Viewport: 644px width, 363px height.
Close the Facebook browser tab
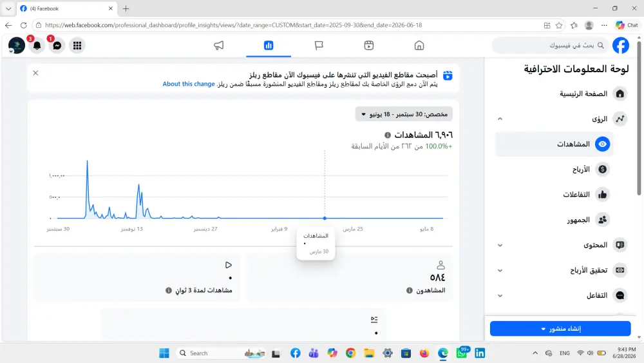pyautogui.click(x=111, y=8)
